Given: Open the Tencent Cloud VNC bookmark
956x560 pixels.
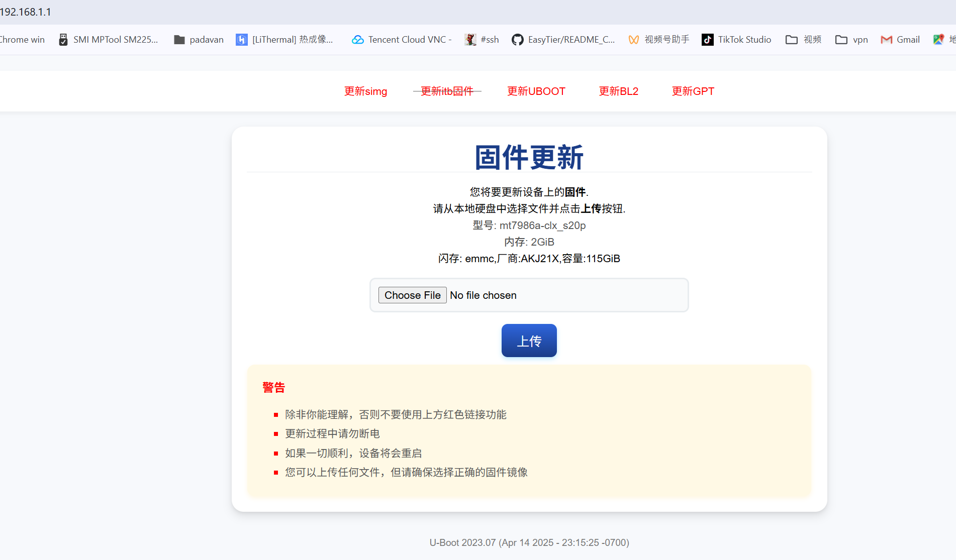Looking at the screenshot, I should click(x=402, y=40).
